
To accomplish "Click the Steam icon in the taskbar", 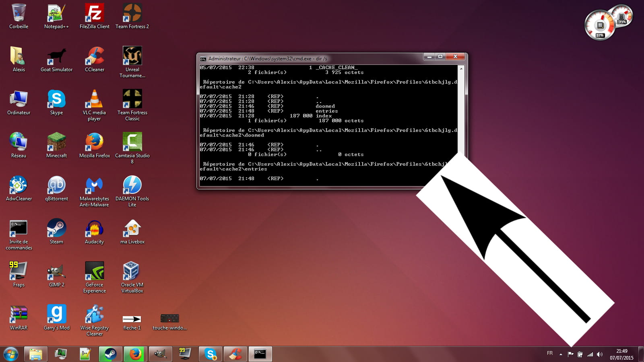I will [x=110, y=354].
